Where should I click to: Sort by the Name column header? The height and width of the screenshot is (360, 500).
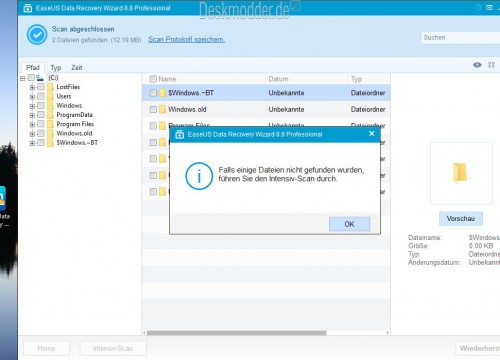(x=167, y=79)
